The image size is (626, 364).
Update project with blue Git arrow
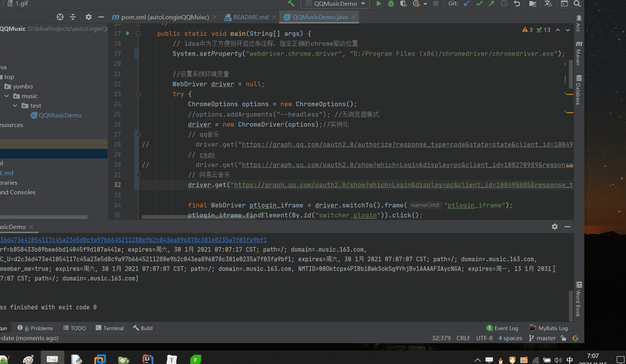467,3
